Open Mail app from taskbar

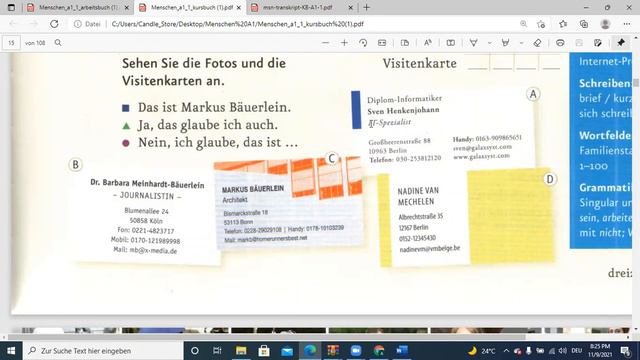pyautogui.click(x=287, y=351)
